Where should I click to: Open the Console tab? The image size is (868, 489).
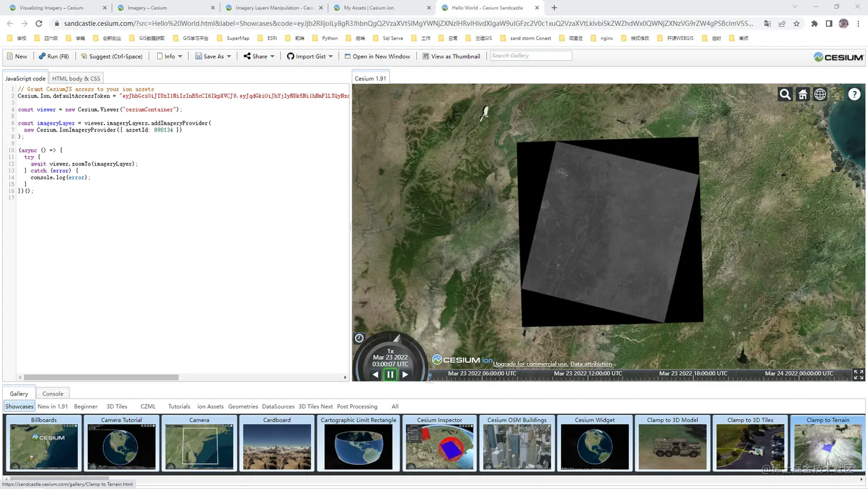coord(53,394)
